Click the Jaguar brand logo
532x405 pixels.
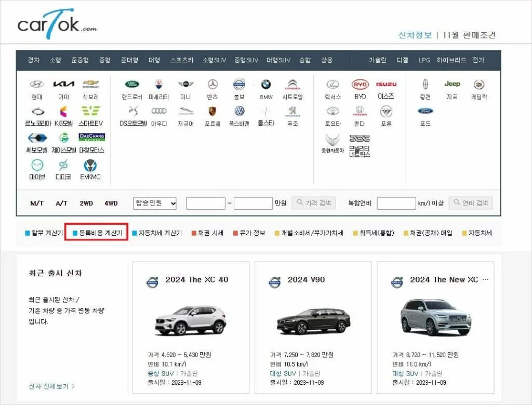186,111
